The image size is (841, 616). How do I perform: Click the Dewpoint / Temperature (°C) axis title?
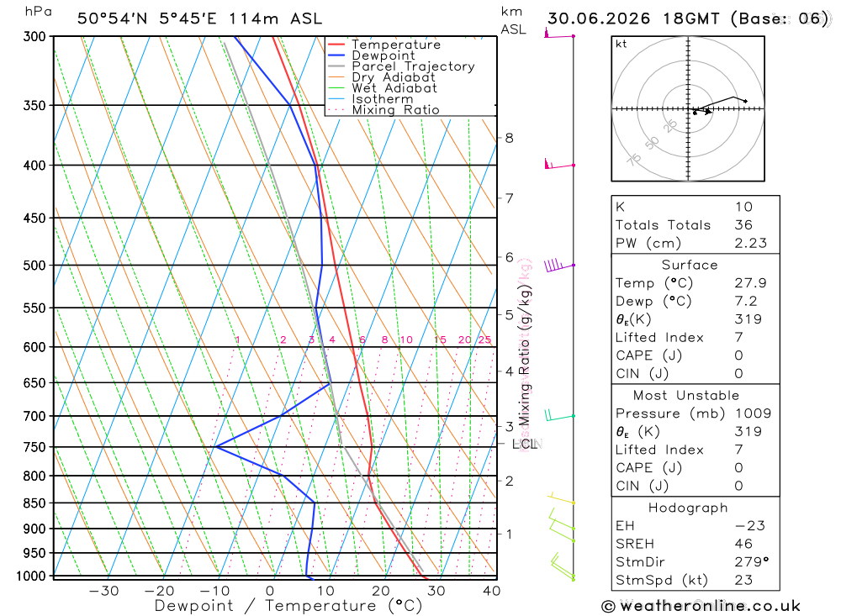(288, 607)
